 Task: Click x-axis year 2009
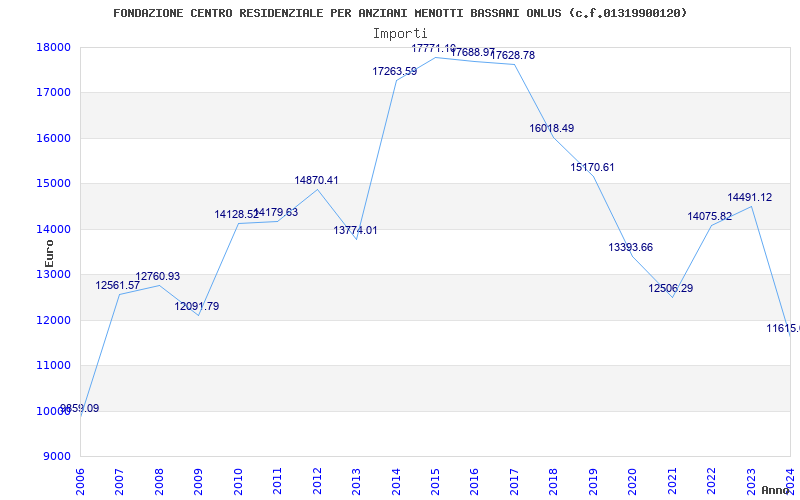click(198, 482)
